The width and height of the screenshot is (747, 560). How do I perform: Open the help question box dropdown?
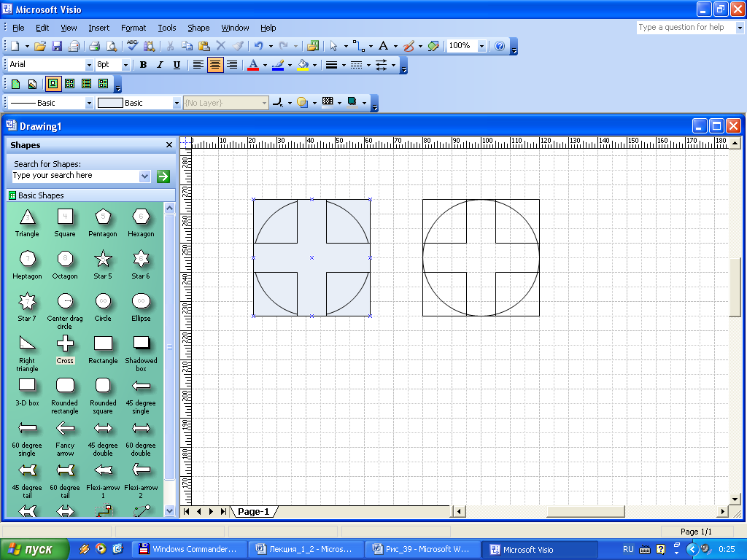(x=740, y=28)
